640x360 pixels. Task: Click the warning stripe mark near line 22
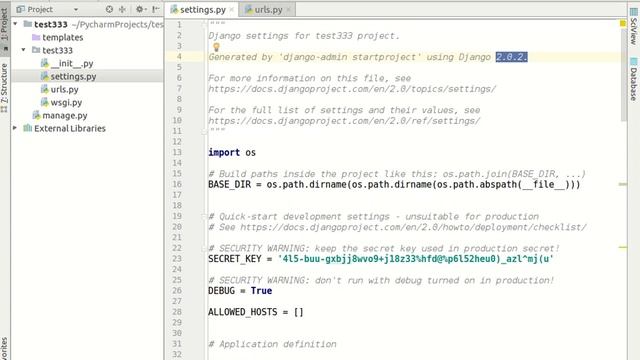click(x=623, y=247)
